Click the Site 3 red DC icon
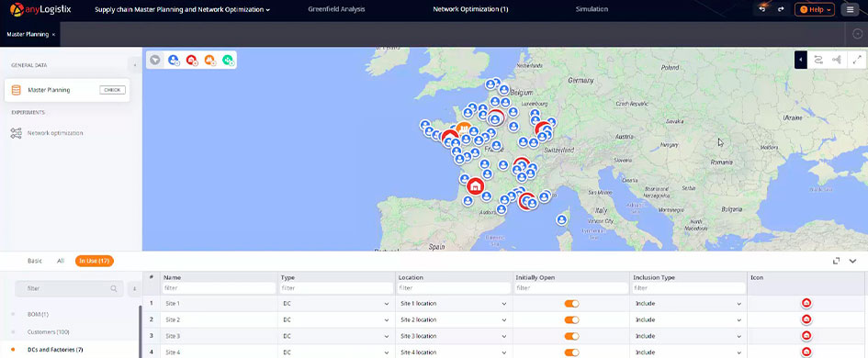The image size is (868, 358). [806, 336]
